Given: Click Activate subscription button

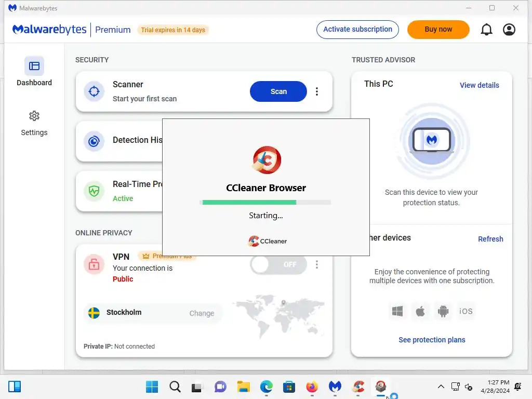Looking at the screenshot, I should 357,30.
